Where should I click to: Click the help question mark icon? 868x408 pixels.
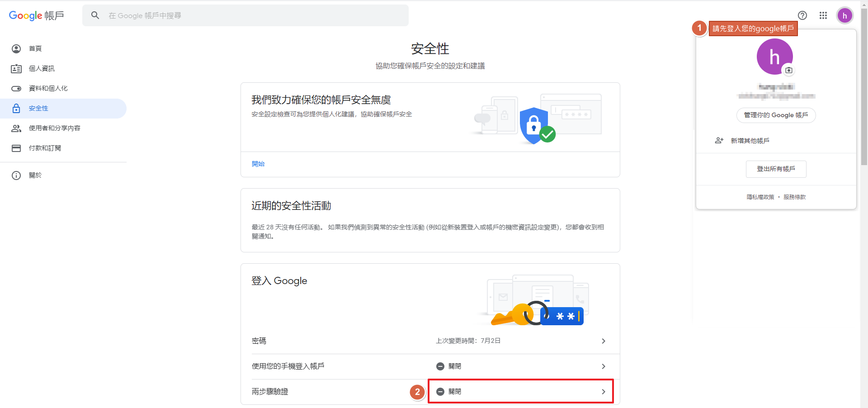pyautogui.click(x=802, y=15)
